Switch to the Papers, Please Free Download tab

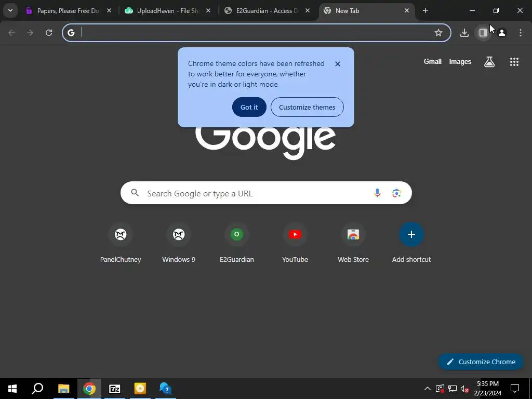point(68,11)
